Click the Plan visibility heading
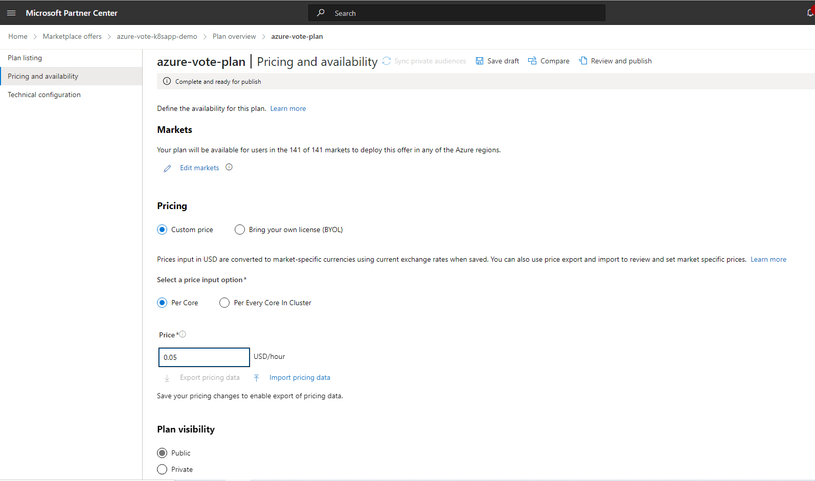 (x=186, y=430)
